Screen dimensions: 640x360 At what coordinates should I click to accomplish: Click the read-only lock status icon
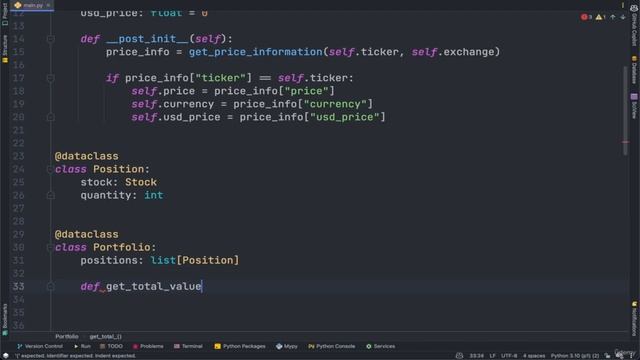coord(608,356)
